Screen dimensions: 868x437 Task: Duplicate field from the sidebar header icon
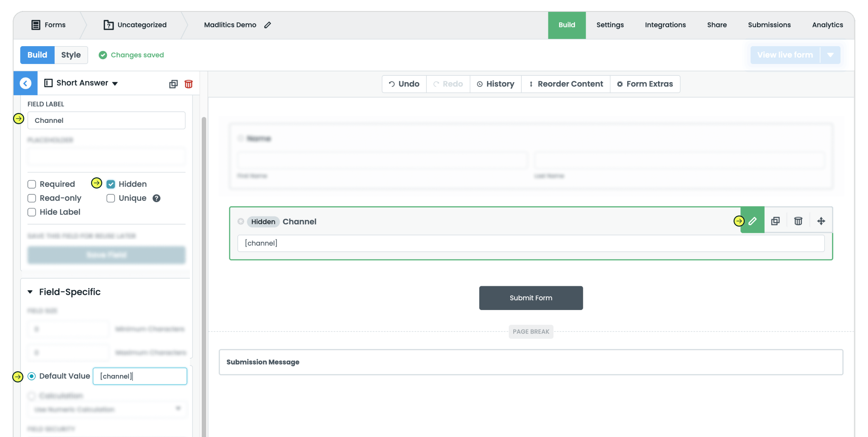173,84
